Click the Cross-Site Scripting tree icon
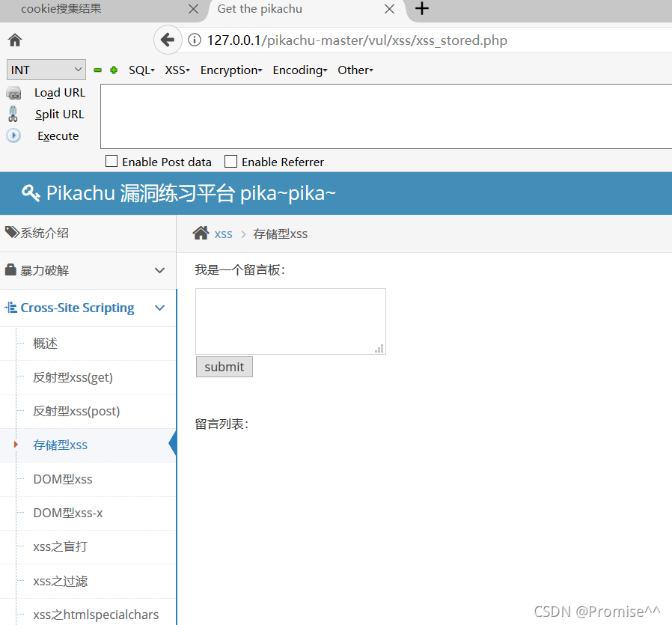 coord(10,308)
